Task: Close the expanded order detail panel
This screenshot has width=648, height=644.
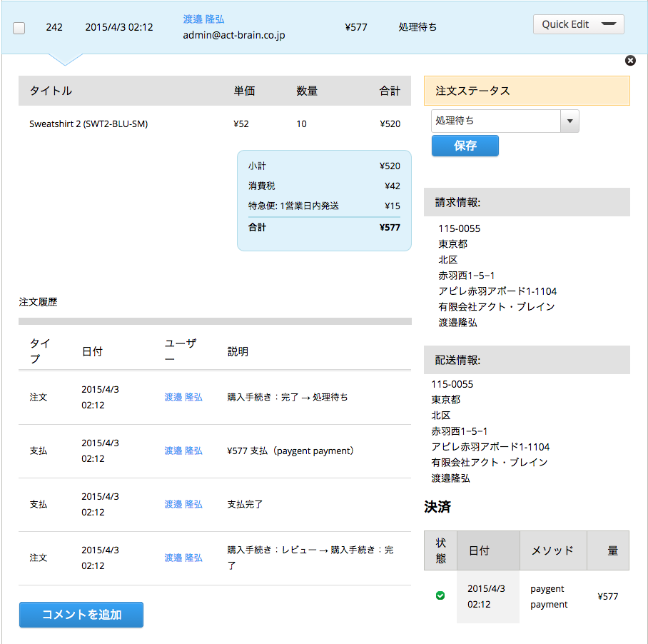Action: click(630, 61)
